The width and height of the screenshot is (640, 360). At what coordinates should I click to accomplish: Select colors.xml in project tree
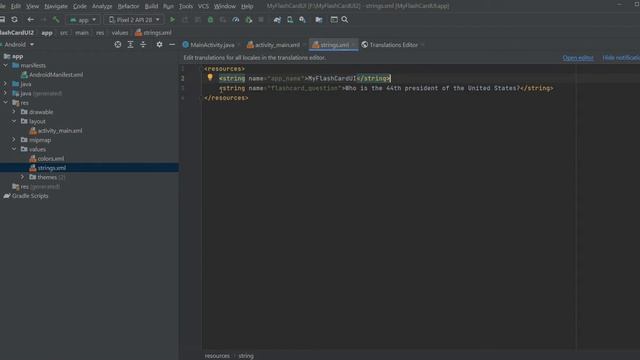point(47,159)
